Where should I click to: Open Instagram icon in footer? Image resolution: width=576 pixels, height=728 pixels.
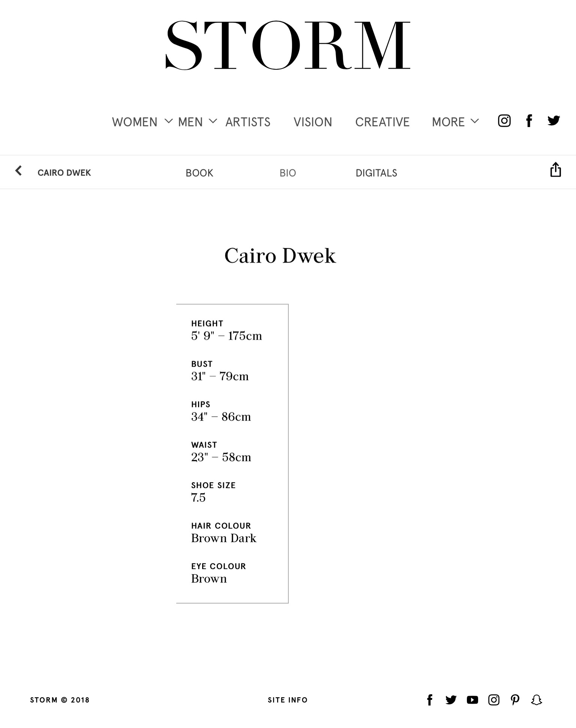(494, 700)
